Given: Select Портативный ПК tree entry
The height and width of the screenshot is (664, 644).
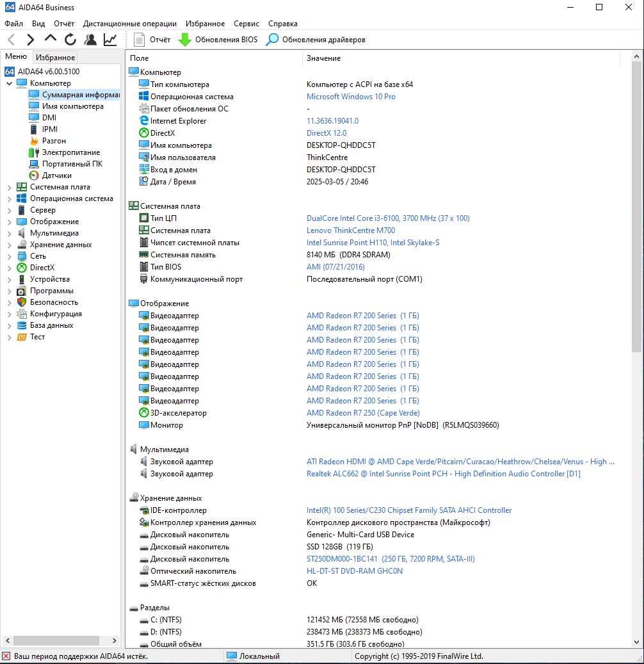Looking at the screenshot, I should [72, 164].
